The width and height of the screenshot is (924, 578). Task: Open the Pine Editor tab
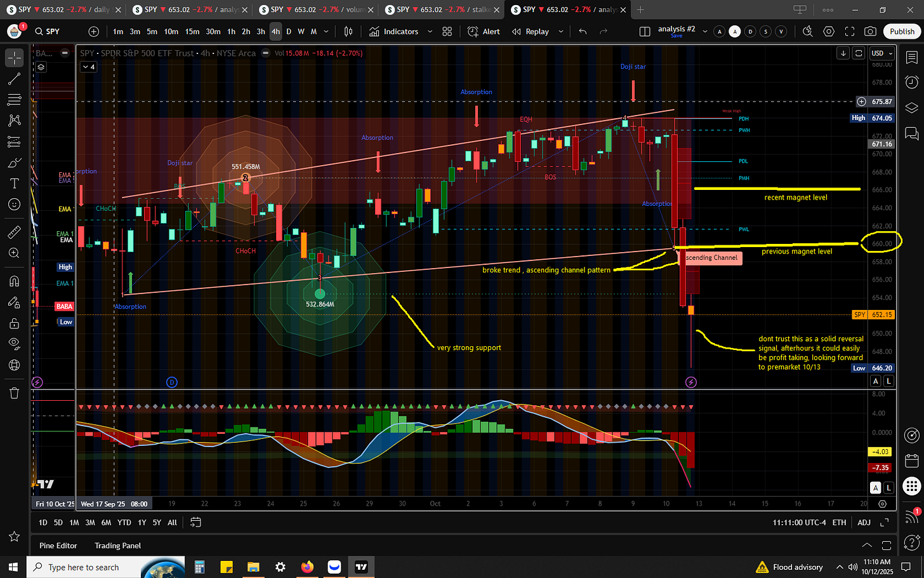58,546
